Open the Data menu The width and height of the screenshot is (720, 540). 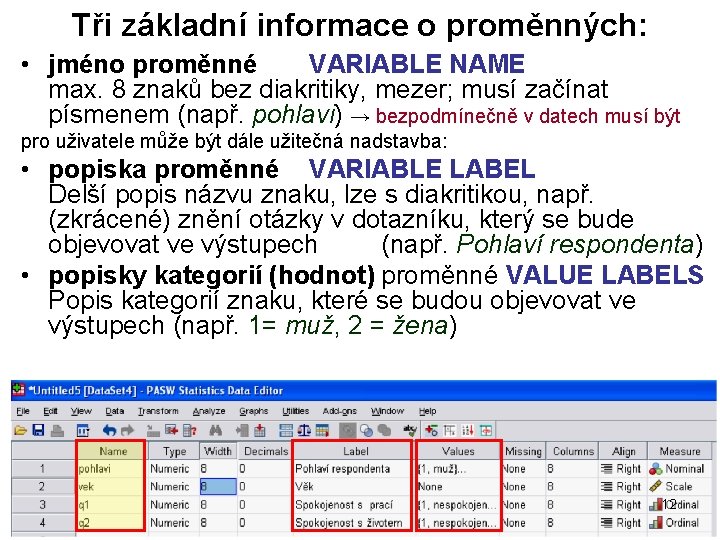114,411
